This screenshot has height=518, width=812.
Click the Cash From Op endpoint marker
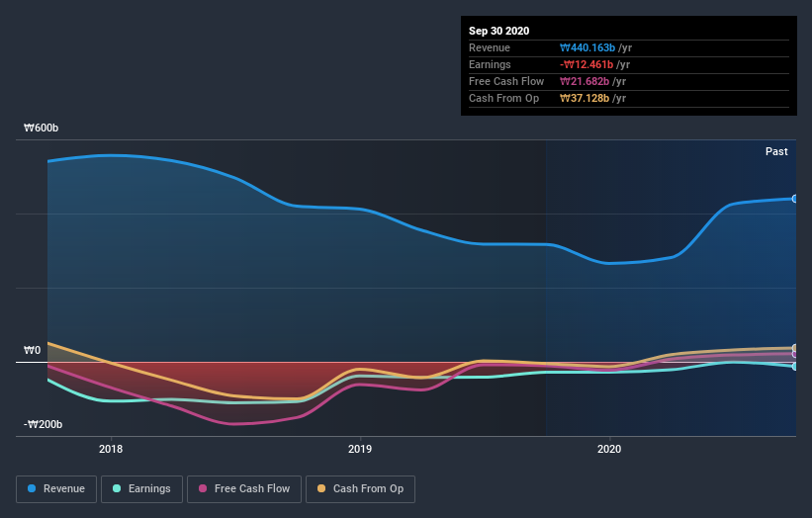pyautogui.click(x=794, y=348)
